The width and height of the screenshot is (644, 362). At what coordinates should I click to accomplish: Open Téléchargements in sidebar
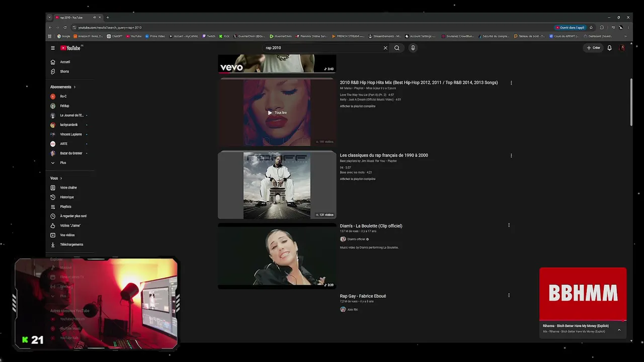72,244
